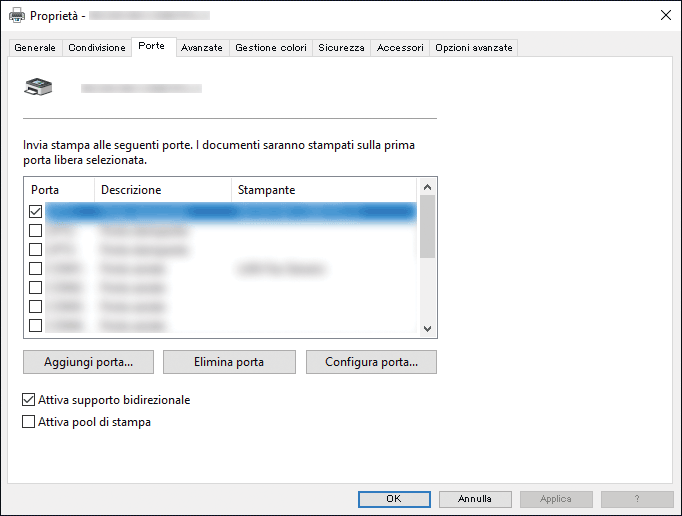
Task: Select the highlighted blue port row
Action: (231, 212)
